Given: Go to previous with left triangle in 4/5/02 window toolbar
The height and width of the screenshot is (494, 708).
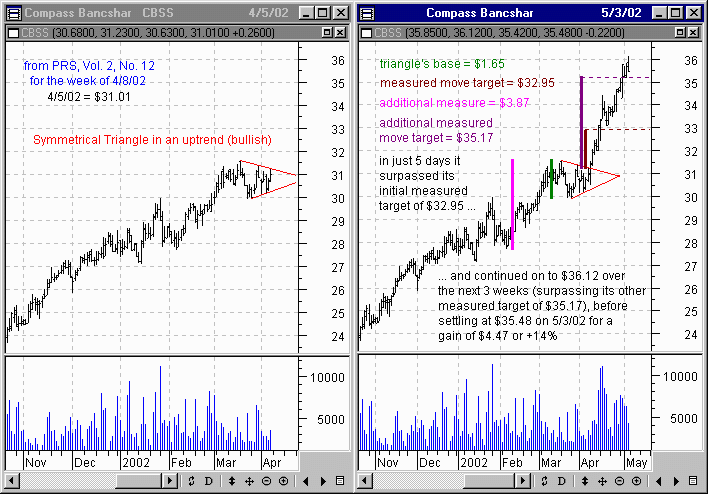Looking at the screenshot, I should click(306, 481).
